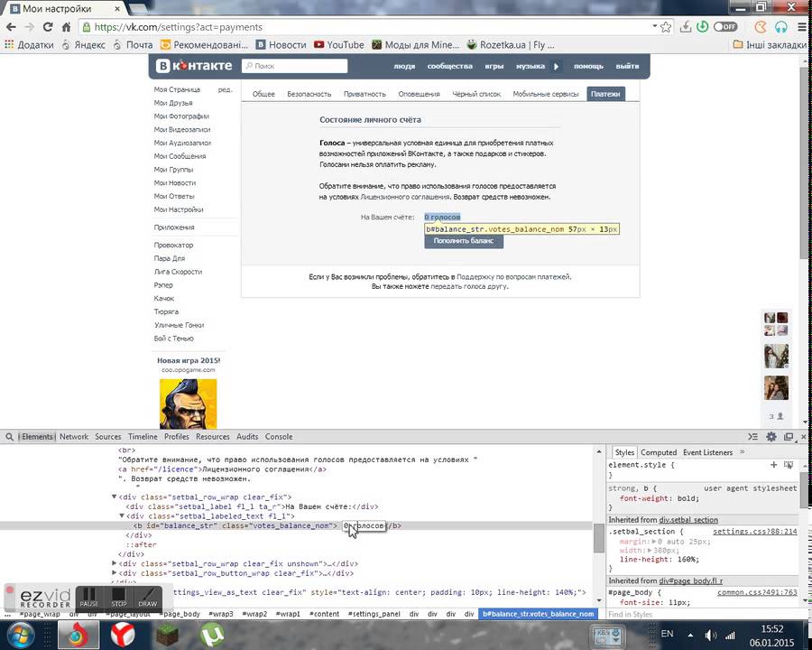The width and height of the screenshot is (812, 650).
Task: Expand setbal_row_button_wrap div node
Action: point(114,572)
